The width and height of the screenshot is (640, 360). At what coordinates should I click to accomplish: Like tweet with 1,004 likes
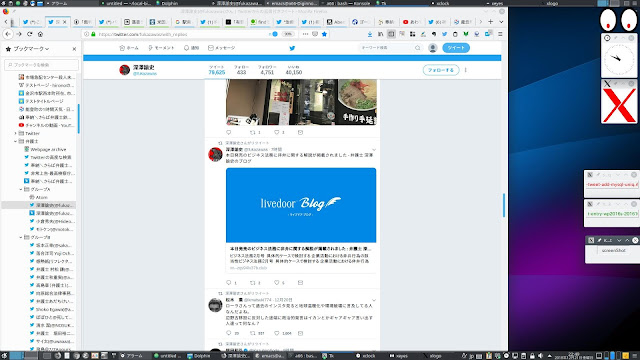click(x=277, y=333)
